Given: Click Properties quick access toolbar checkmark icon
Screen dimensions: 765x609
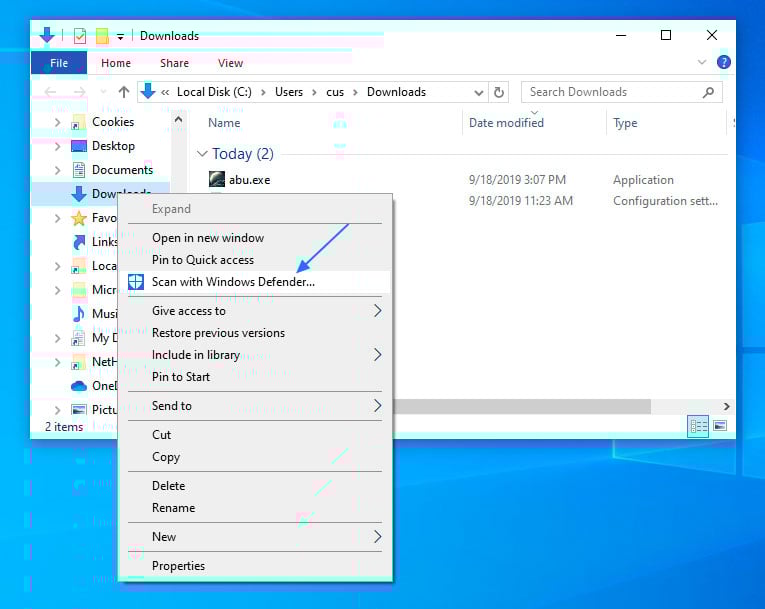Looking at the screenshot, I should pyautogui.click(x=80, y=36).
